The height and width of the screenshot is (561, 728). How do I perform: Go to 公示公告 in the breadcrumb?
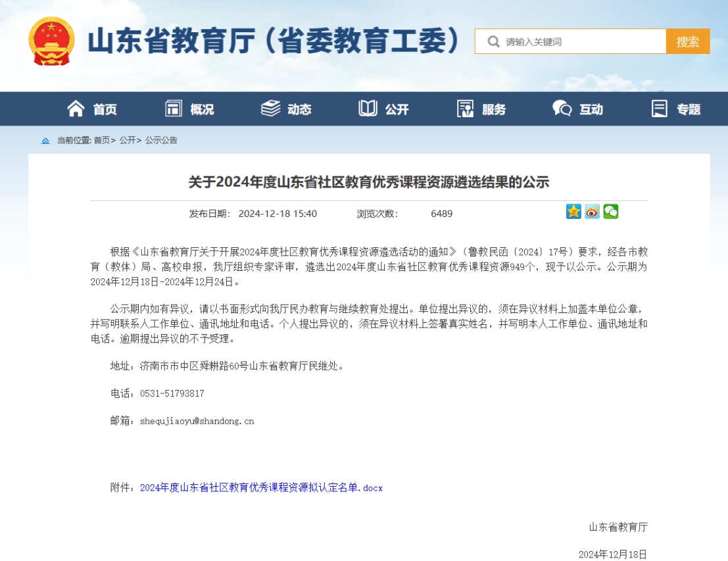pyautogui.click(x=161, y=140)
